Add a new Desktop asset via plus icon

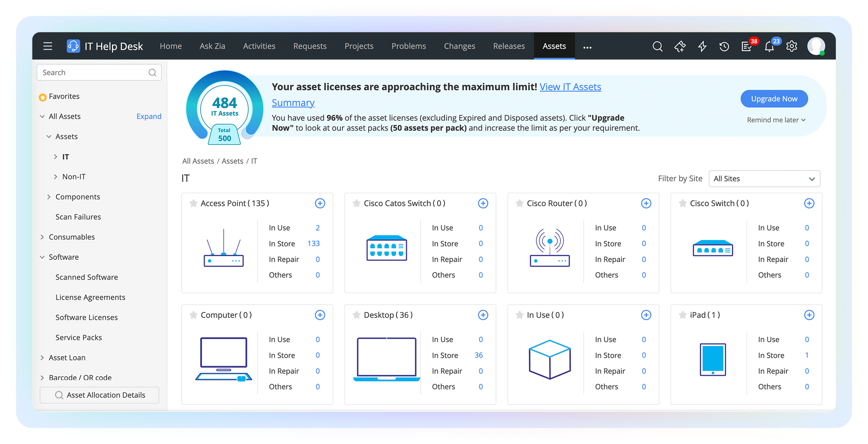click(x=483, y=315)
